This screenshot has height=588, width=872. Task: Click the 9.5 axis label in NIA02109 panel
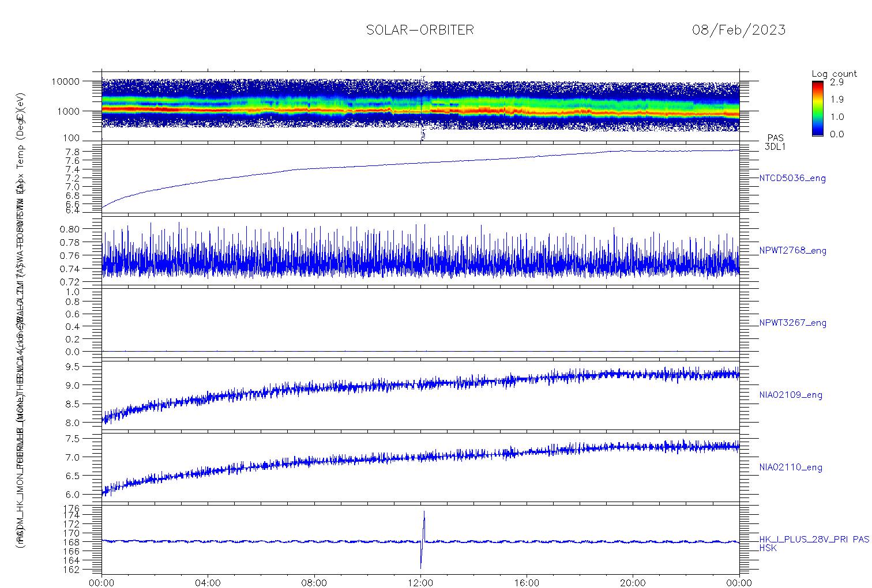pyautogui.click(x=73, y=366)
